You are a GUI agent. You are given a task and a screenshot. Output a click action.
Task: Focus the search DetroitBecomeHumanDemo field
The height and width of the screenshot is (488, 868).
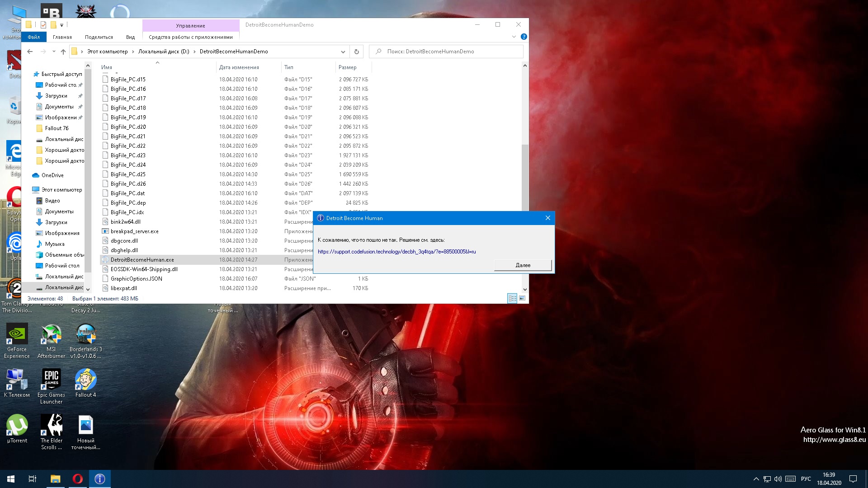(446, 52)
